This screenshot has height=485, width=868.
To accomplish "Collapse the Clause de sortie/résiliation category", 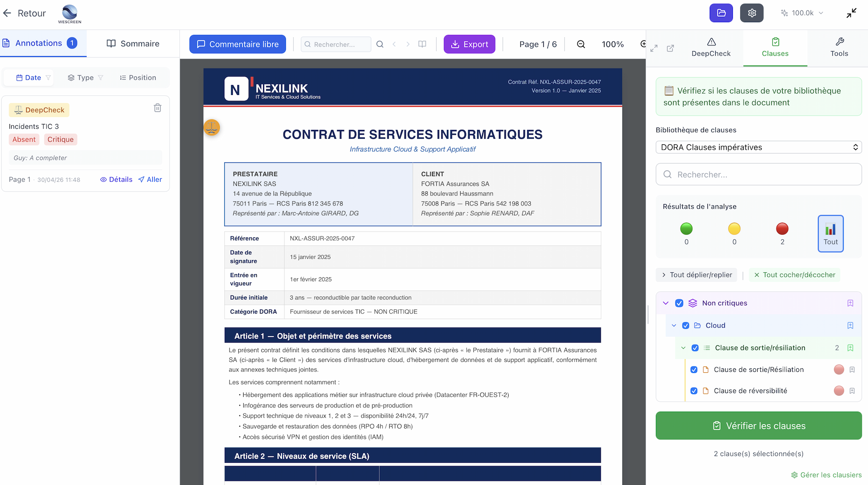I will [684, 348].
